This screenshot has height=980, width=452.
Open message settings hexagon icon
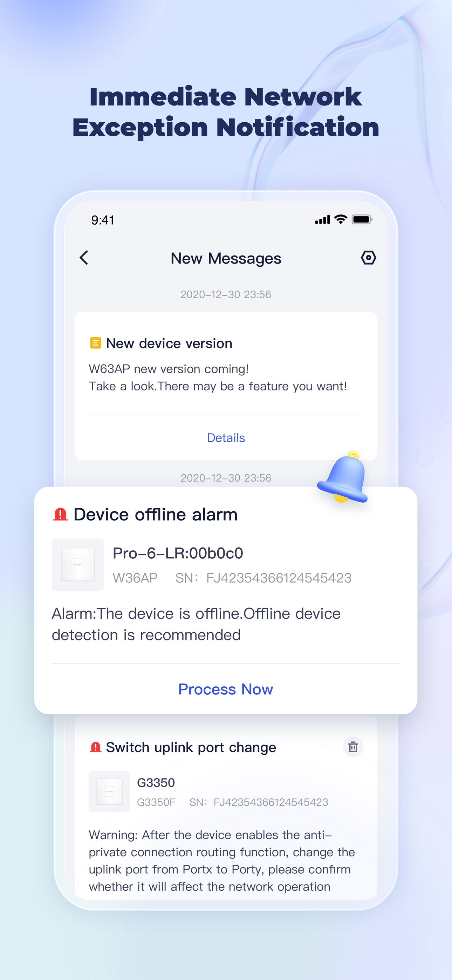tap(368, 258)
